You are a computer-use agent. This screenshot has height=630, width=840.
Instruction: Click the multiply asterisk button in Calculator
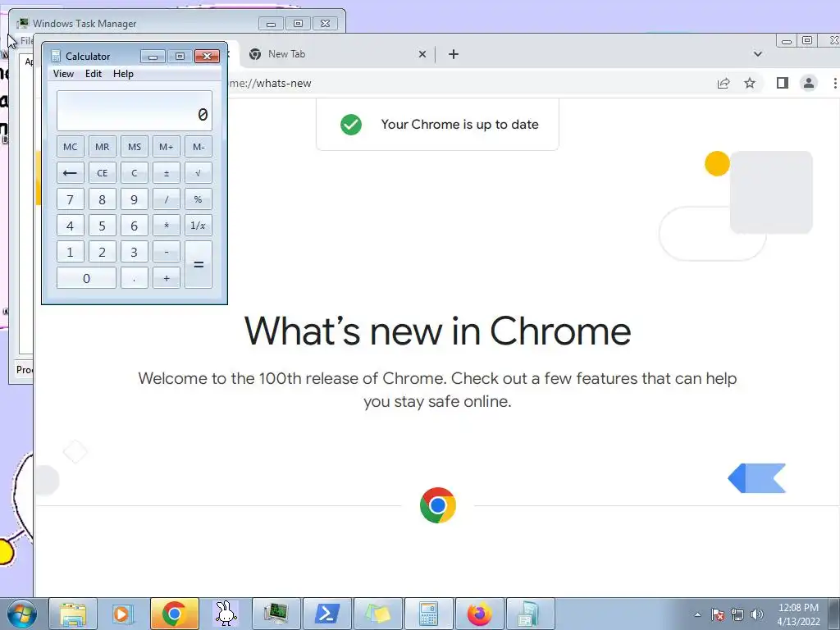166,226
